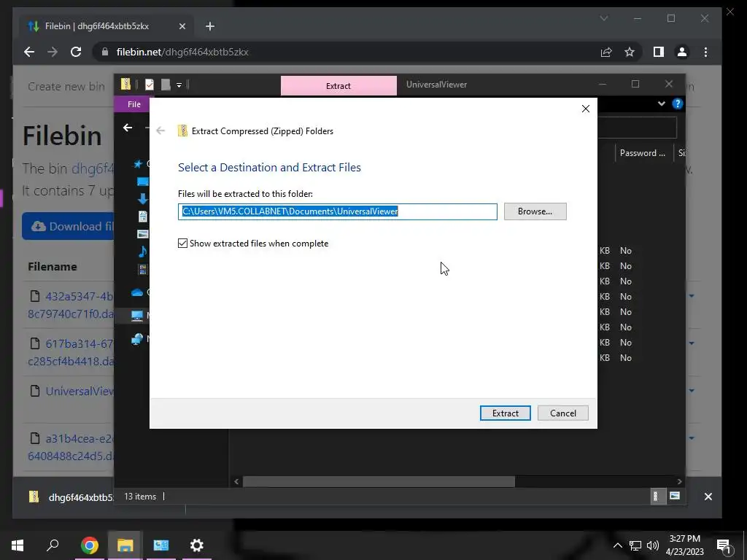Go back in Explorer navigation
This screenshot has height=560, width=747.
127,128
